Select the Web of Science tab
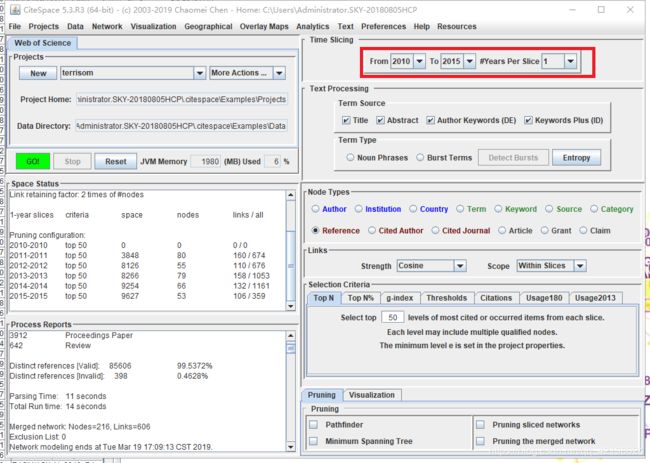 coord(42,43)
